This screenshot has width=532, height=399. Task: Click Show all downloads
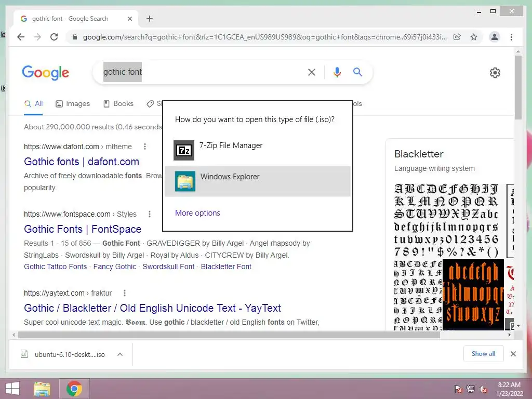pyautogui.click(x=484, y=354)
